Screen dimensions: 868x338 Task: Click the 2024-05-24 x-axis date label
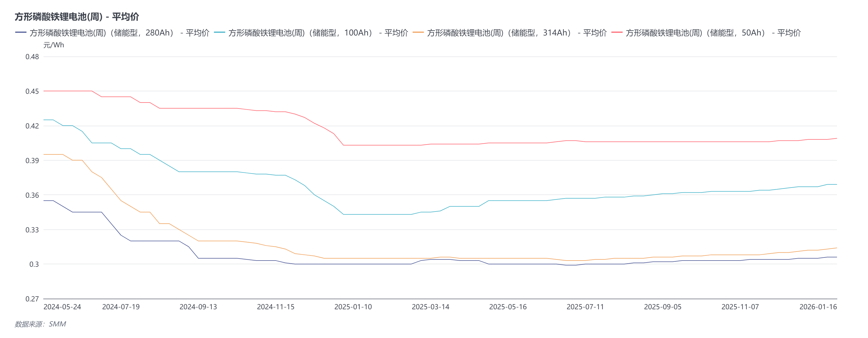pos(62,307)
